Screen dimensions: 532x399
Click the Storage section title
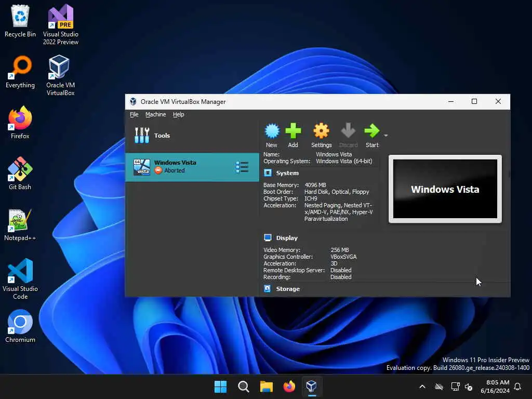click(288, 289)
